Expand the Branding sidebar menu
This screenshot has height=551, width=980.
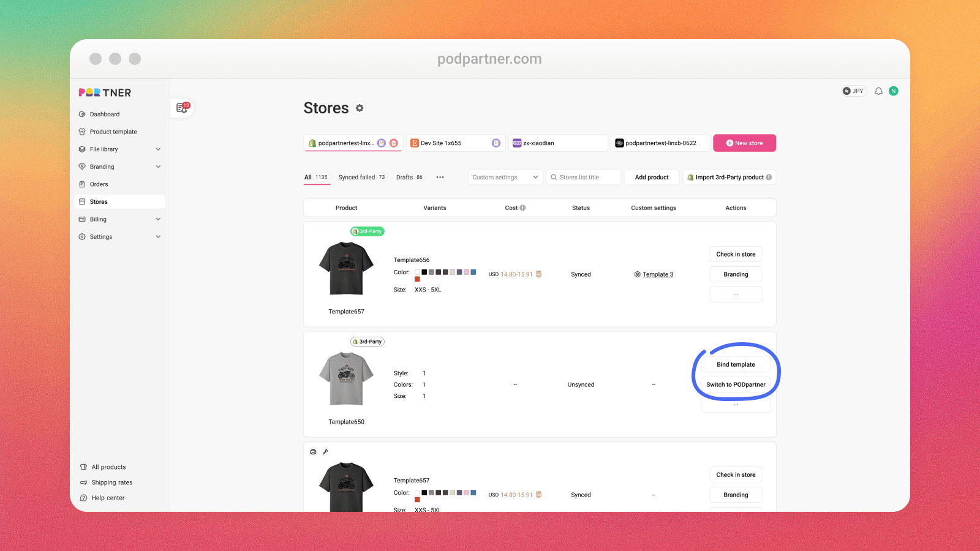(120, 167)
